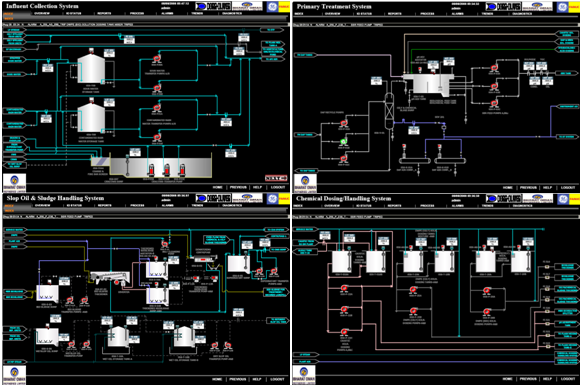The height and width of the screenshot is (385, 580).
Task: Open the PROCESS menu in Chemical Dosing screen
Action: click(427, 206)
